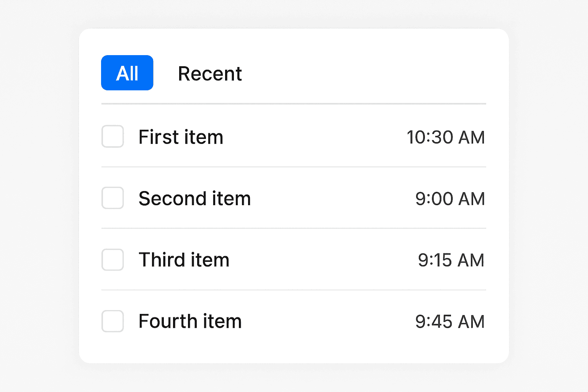This screenshot has width=588, height=392.
Task: Click divider between First and Second items
Action: tap(294, 167)
